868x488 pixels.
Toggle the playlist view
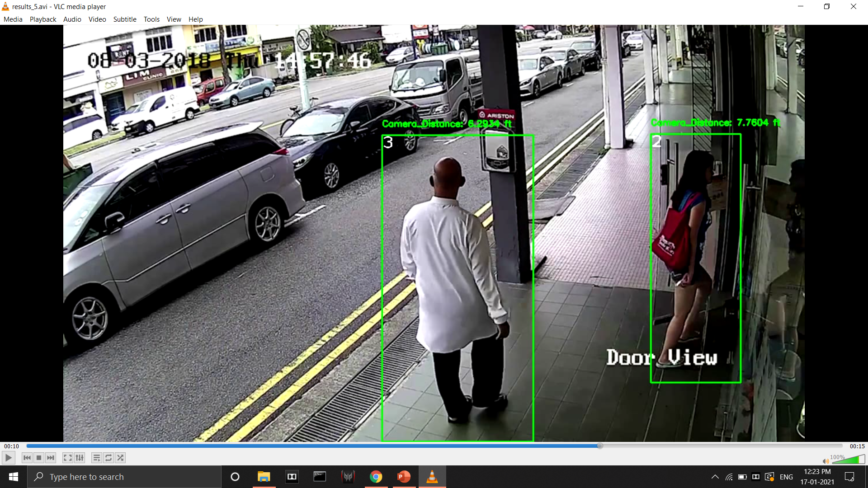tap(96, 458)
